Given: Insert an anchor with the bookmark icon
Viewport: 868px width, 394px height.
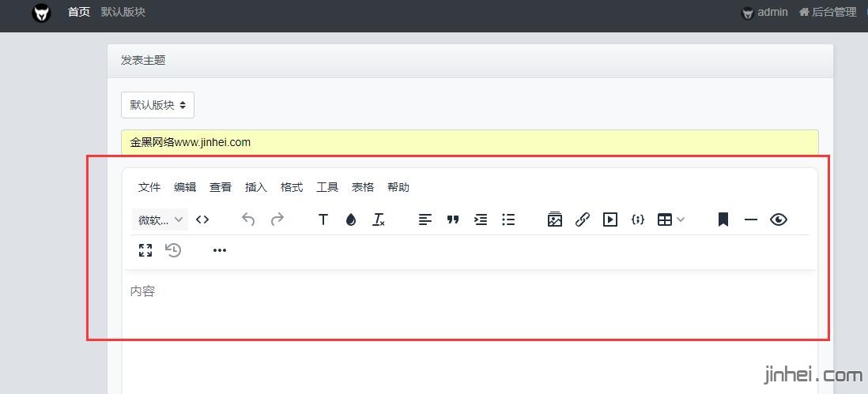Looking at the screenshot, I should pyautogui.click(x=723, y=220).
